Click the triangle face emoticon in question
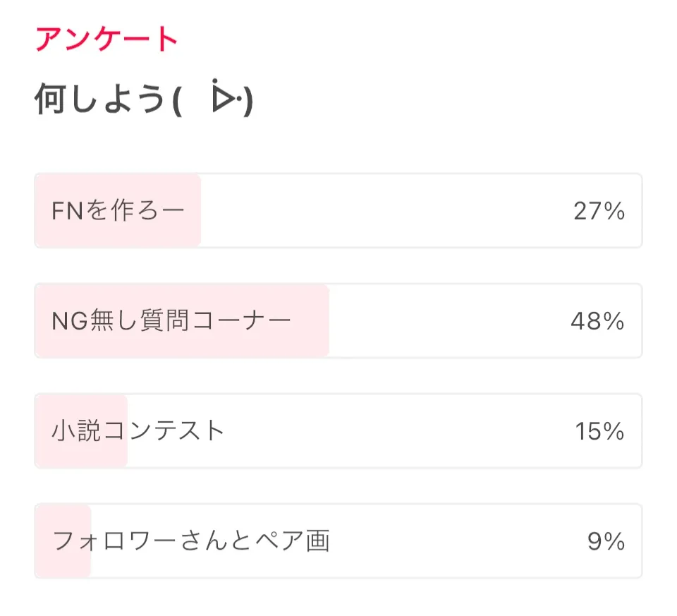Image resolution: width=677 pixels, height=616 pixels. [224, 99]
